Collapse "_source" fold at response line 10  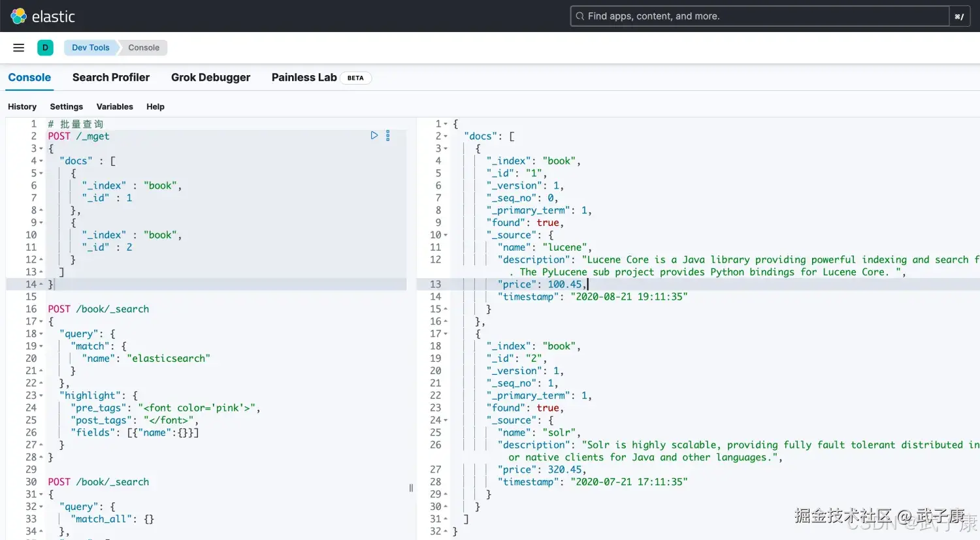[446, 235]
